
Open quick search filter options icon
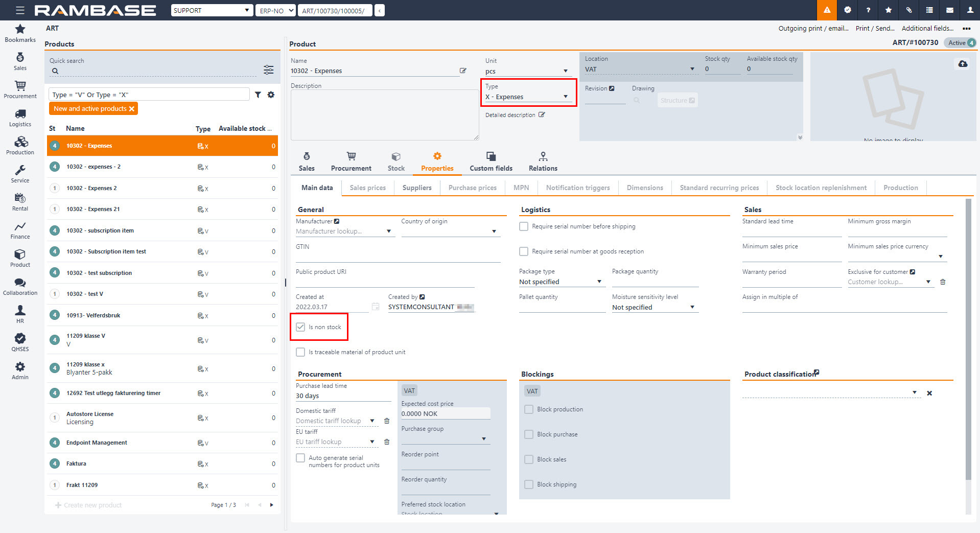point(268,70)
